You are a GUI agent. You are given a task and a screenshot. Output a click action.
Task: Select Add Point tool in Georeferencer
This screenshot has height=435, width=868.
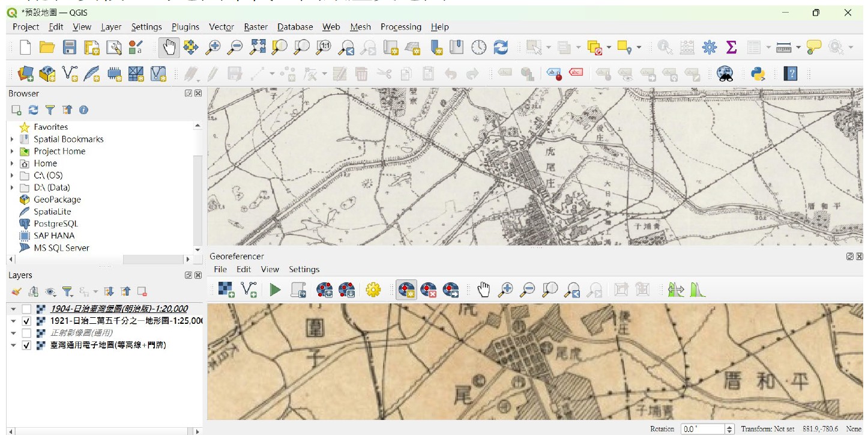406,290
